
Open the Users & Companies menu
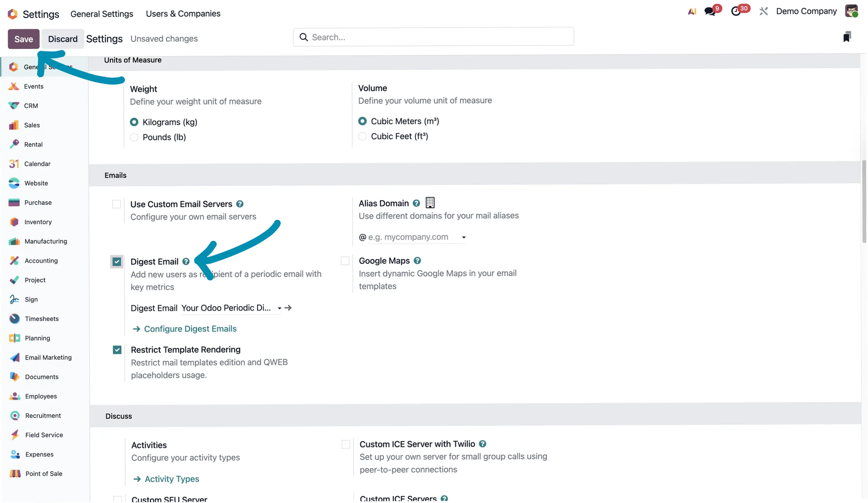pos(183,14)
